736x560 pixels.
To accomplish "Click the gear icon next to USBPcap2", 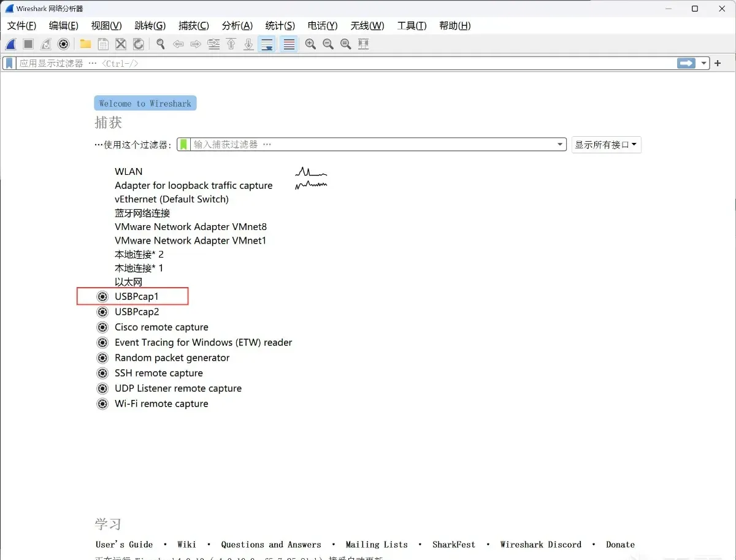I will pos(102,312).
